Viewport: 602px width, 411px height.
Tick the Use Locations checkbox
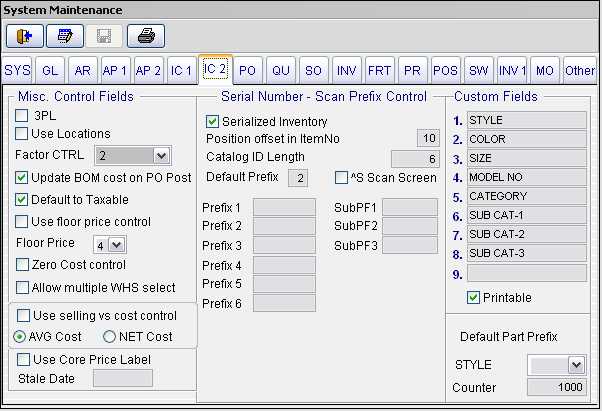22,134
